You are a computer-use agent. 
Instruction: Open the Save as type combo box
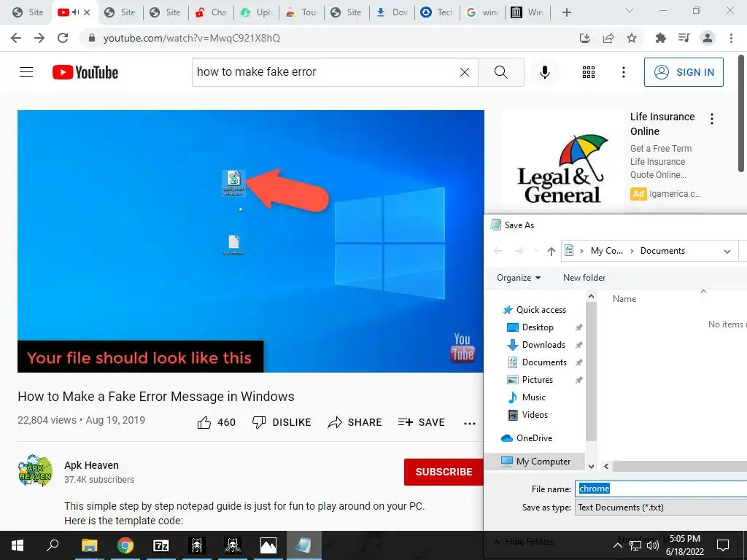(x=661, y=507)
